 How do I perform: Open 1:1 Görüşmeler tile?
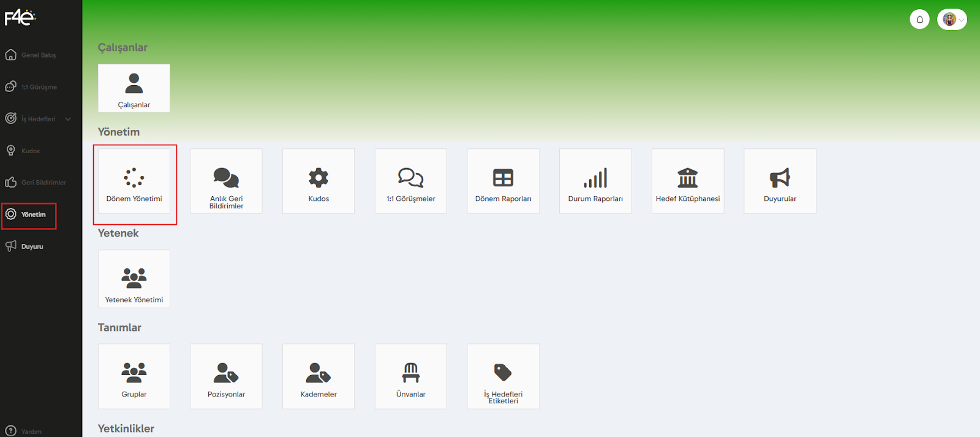point(410,181)
